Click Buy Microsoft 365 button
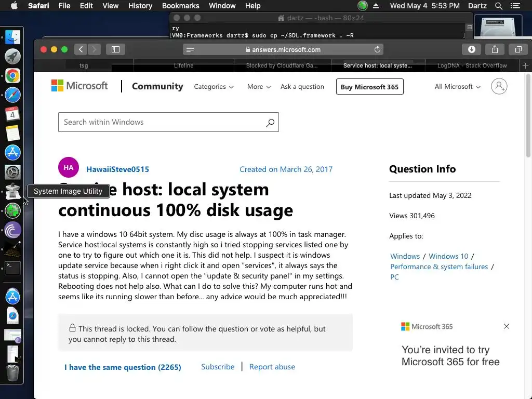 pyautogui.click(x=369, y=87)
